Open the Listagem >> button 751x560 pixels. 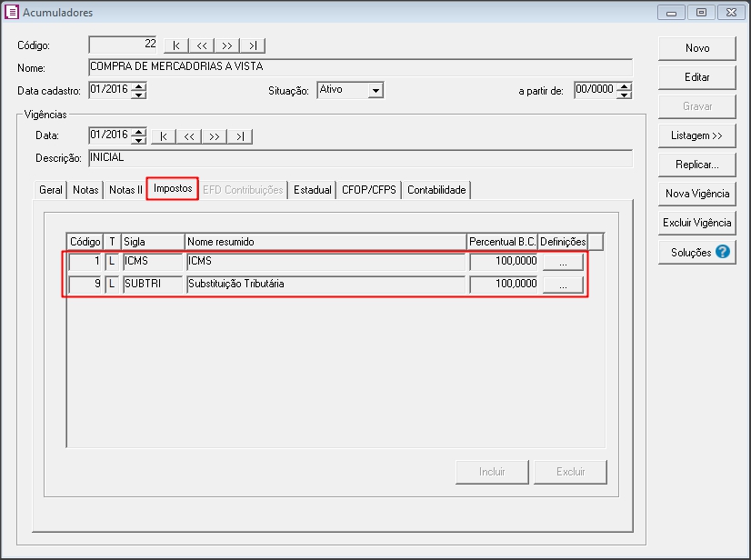(x=697, y=135)
